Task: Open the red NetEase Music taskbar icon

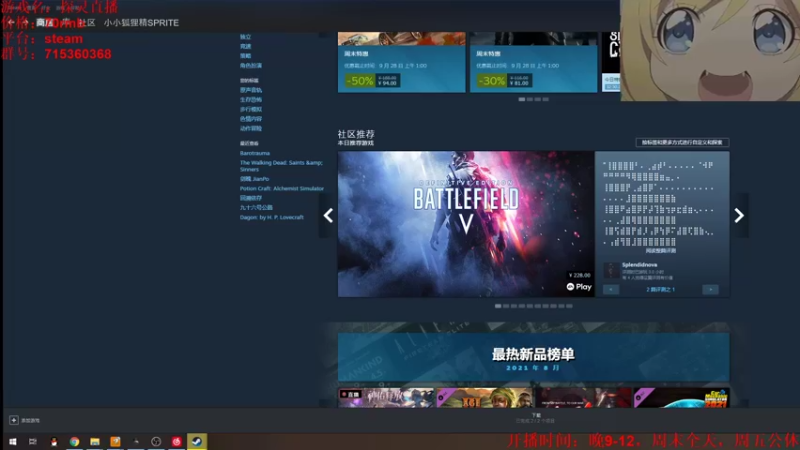Action: (x=177, y=441)
